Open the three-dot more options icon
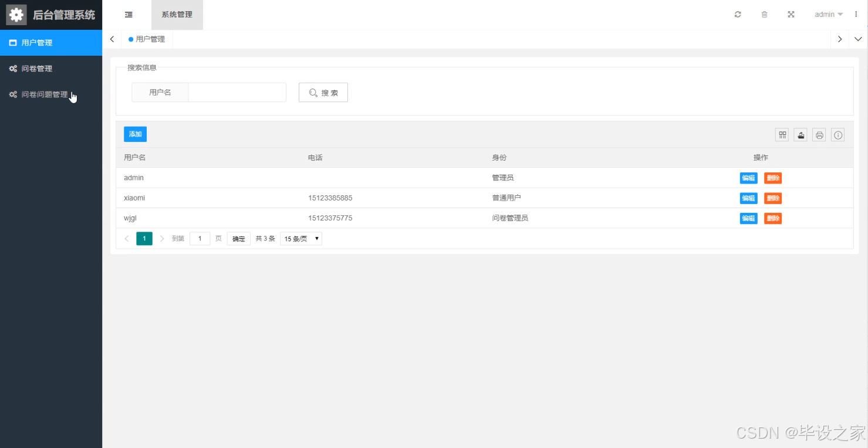Image resolution: width=868 pixels, height=448 pixels. [x=856, y=15]
